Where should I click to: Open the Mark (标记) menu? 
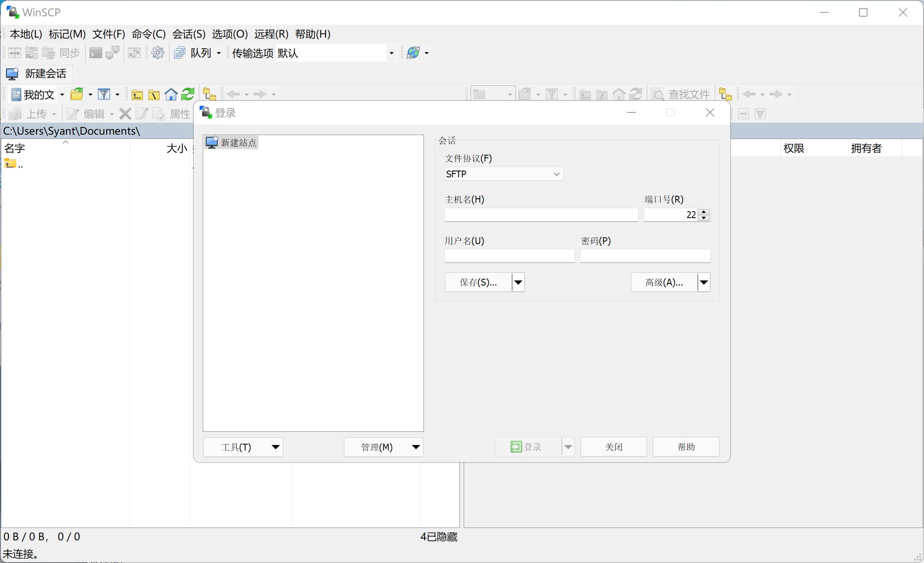point(67,34)
